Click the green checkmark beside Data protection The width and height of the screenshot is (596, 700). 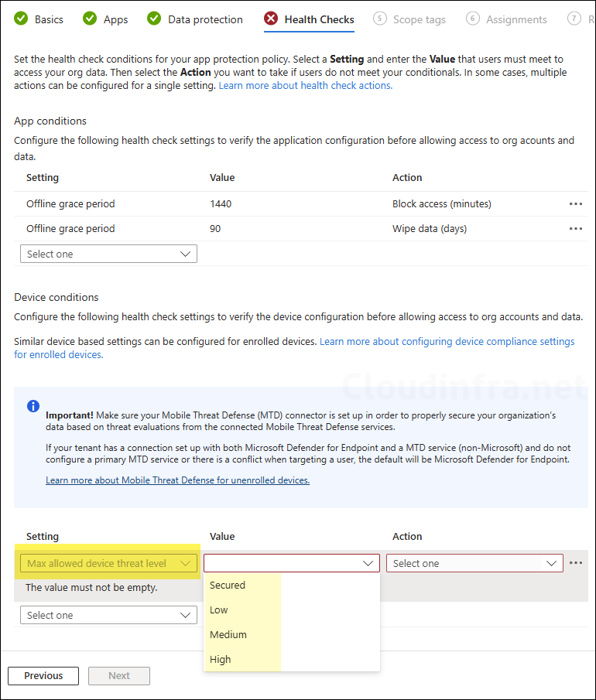tap(154, 19)
